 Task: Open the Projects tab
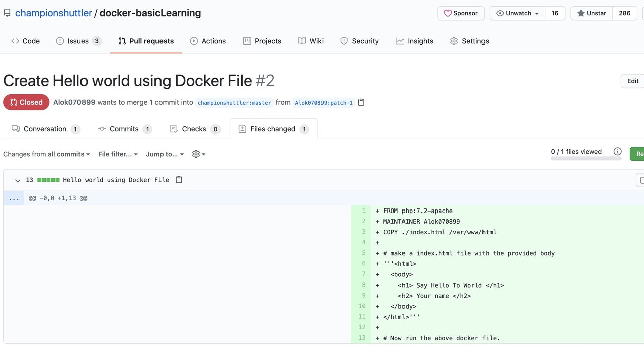pos(262,41)
